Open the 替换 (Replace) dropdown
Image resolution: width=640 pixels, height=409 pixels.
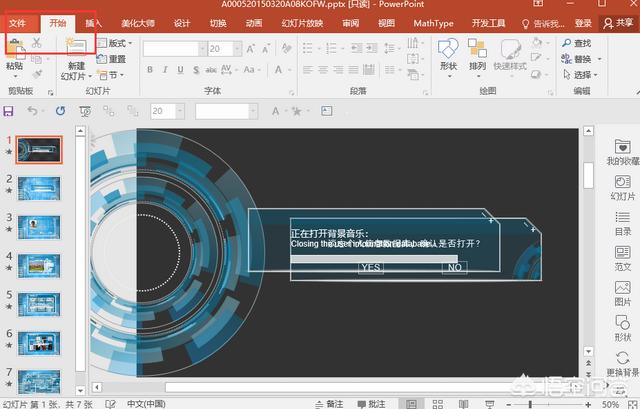(582, 59)
